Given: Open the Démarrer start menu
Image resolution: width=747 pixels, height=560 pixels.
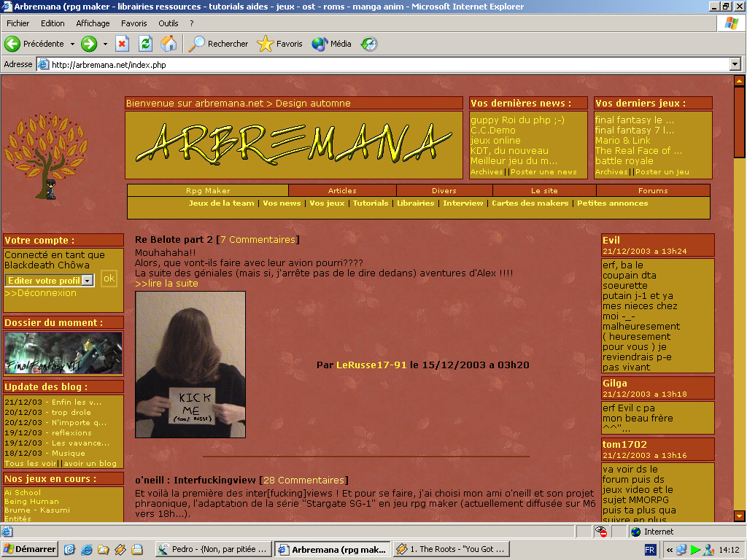Looking at the screenshot, I should (29, 549).
